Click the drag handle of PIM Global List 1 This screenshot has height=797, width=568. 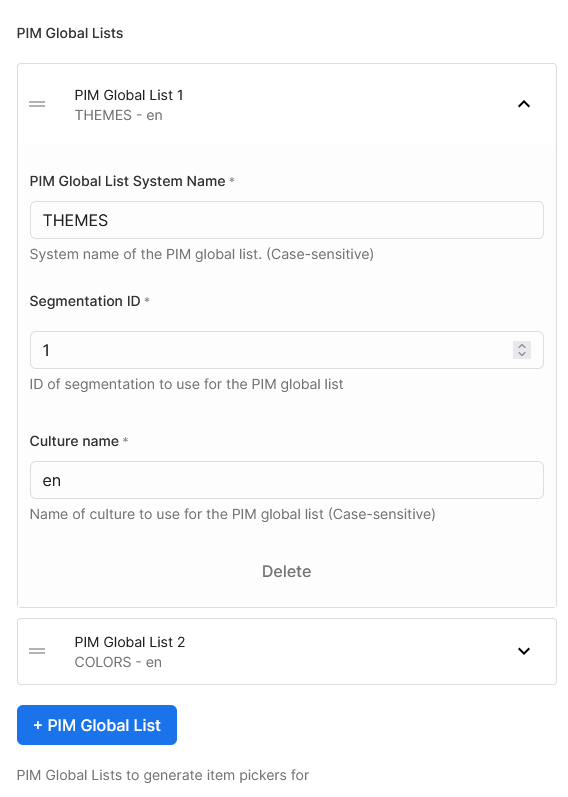pyautogui.click(x=37, y=104)
